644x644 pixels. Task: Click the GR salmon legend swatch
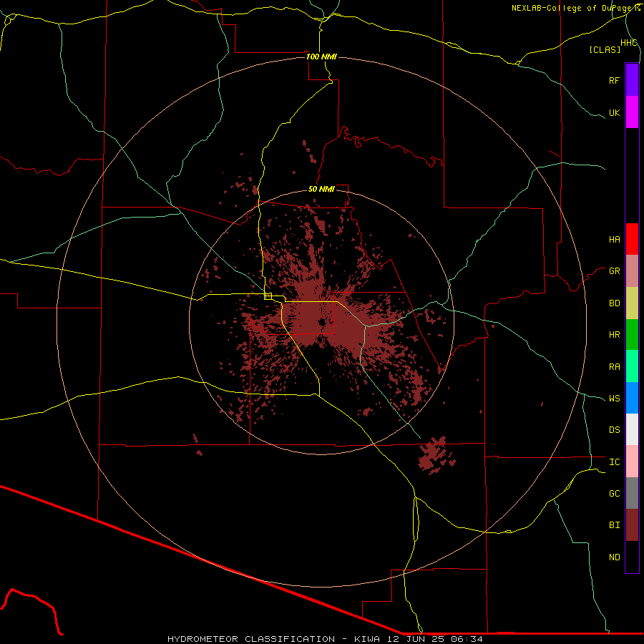tap(632, 271)
